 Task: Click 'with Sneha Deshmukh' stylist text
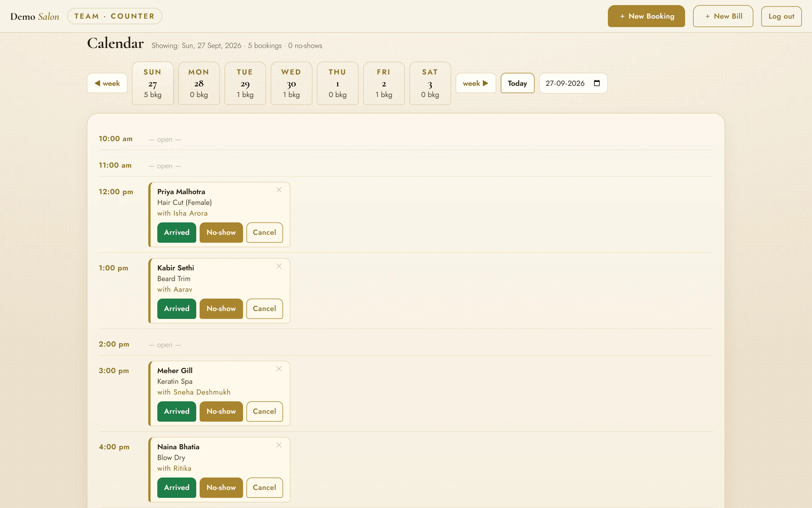194,392
